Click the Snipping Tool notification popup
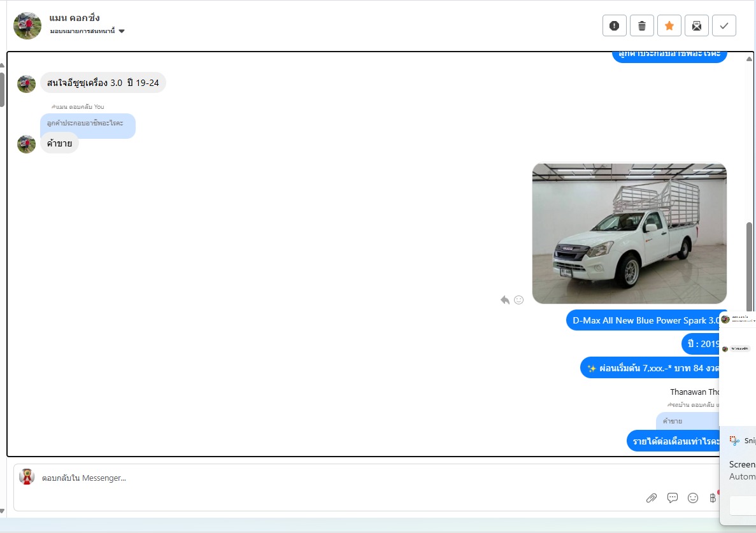The width and height of the screenshot is (756, 533). tap(739, 458)
